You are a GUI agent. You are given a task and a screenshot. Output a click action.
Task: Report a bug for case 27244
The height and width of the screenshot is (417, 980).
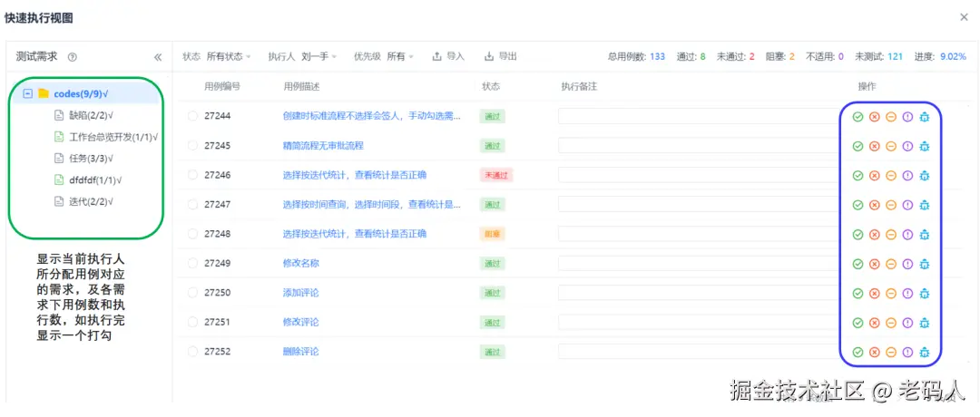coord(925,117)
